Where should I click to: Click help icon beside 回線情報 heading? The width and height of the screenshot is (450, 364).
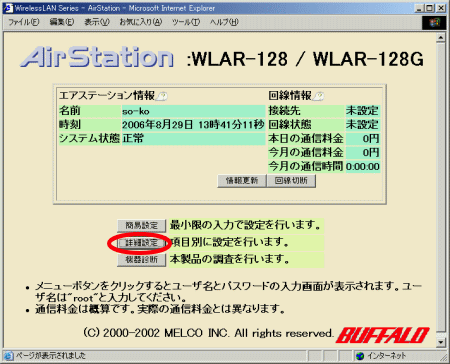click(319, 96)
